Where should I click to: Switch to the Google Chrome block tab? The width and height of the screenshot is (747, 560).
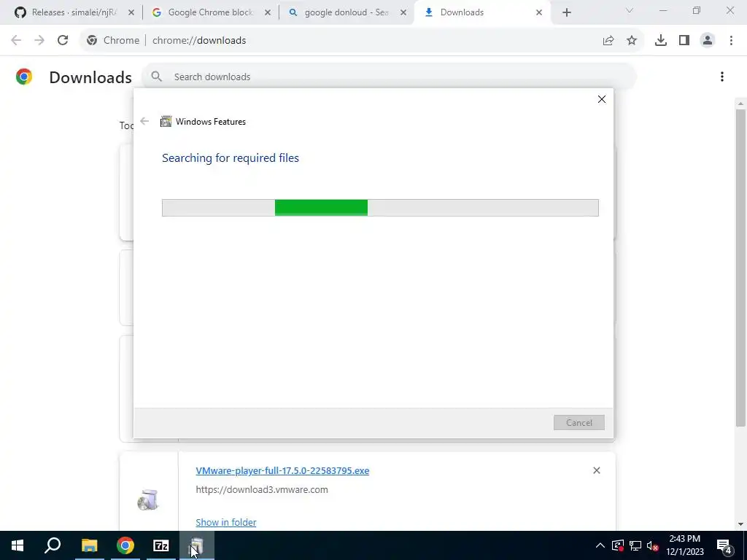tap(205, 12)
